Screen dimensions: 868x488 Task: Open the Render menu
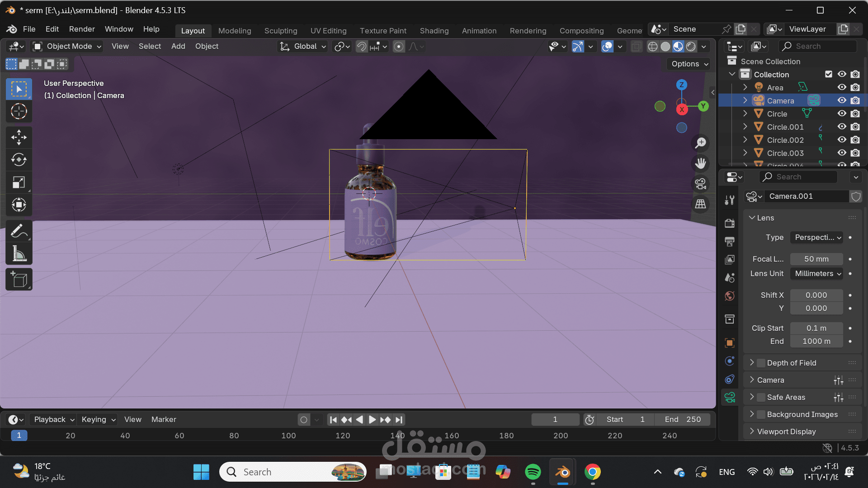coord(82,29)
